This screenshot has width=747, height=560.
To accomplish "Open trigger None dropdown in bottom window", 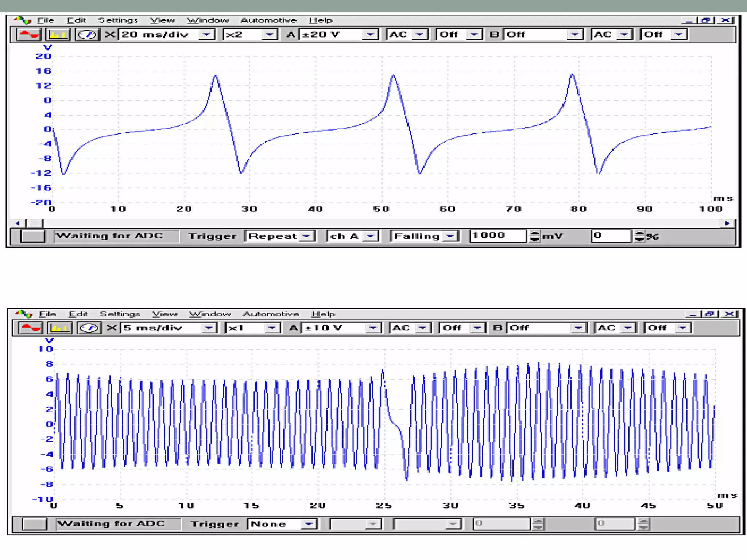I will pyautogui.click(x=309, y=524).
